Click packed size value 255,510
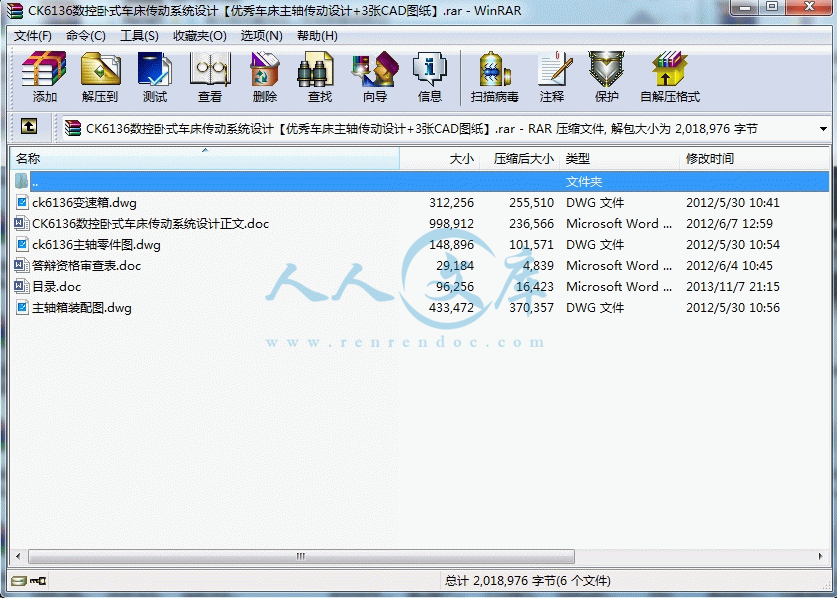Viewport: 837px width, 598px height. 531,203
